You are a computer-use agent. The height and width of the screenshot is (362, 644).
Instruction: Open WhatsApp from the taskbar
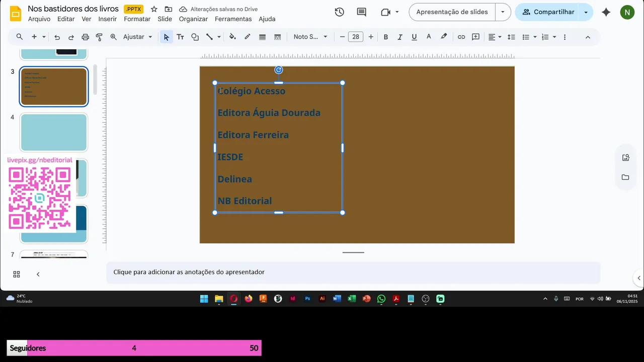click(381, 299)
